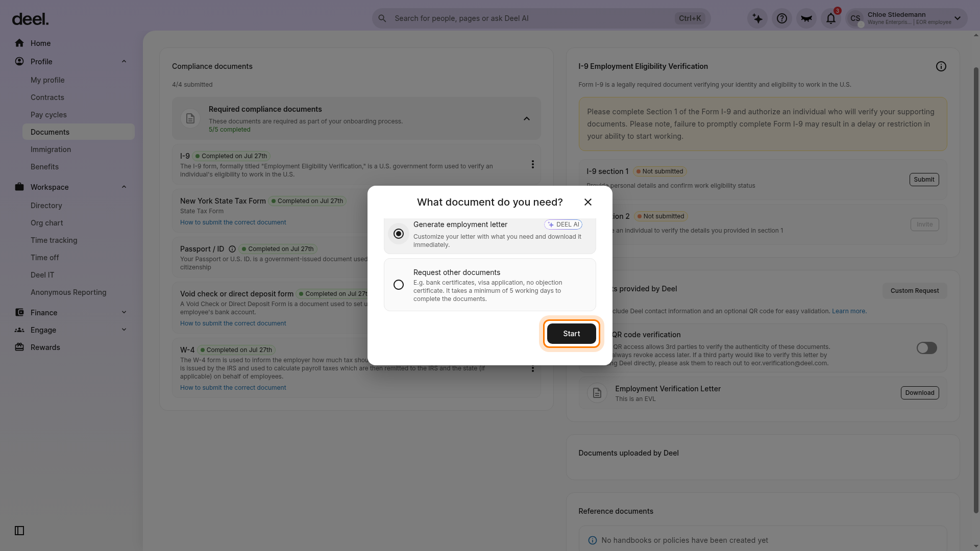Click the hide-details eye icon in header
Viewport: 980px width, 551px height.
point(806,18)
